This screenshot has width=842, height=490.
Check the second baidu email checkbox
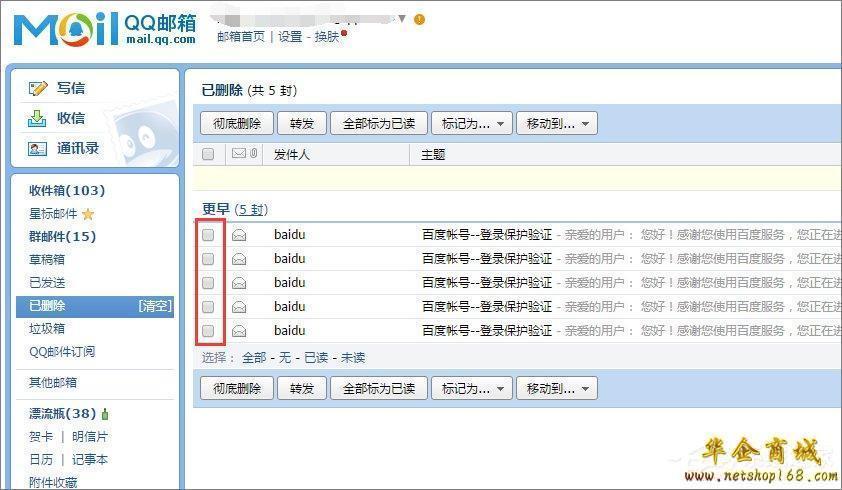pyautogui.click(x=208, y=259)
